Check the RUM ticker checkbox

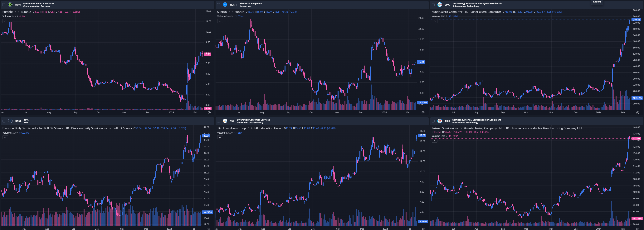click(x=4, y=5)
